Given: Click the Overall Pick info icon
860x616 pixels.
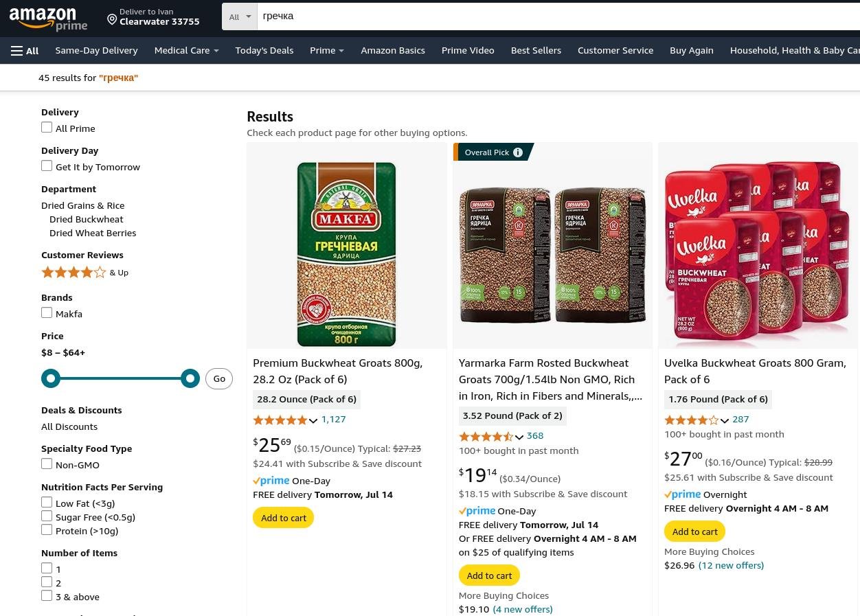Looking at the screenshot, I should (x=518, y=152).
